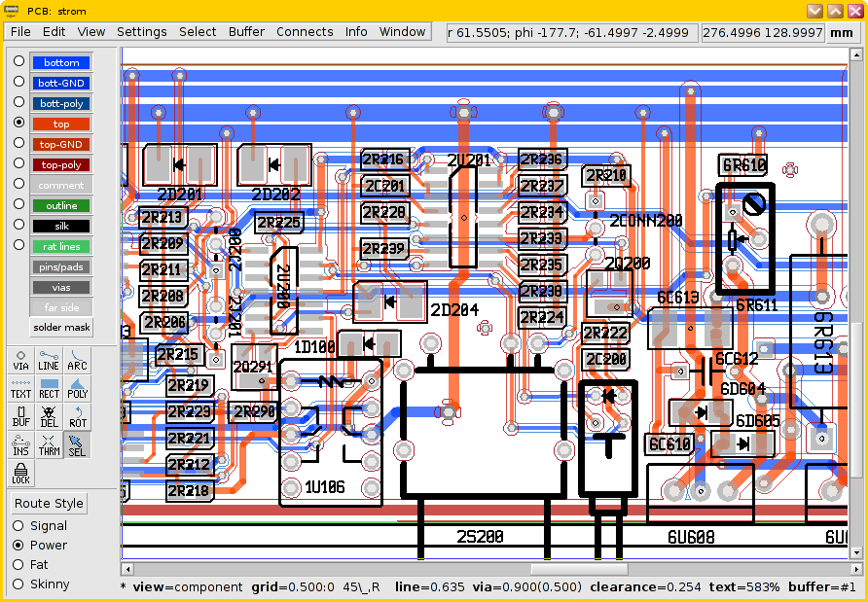Switch active layer to bottom
Image resolution: width=868 pixels, height=602 pixels.
click(x=61, y=62)
